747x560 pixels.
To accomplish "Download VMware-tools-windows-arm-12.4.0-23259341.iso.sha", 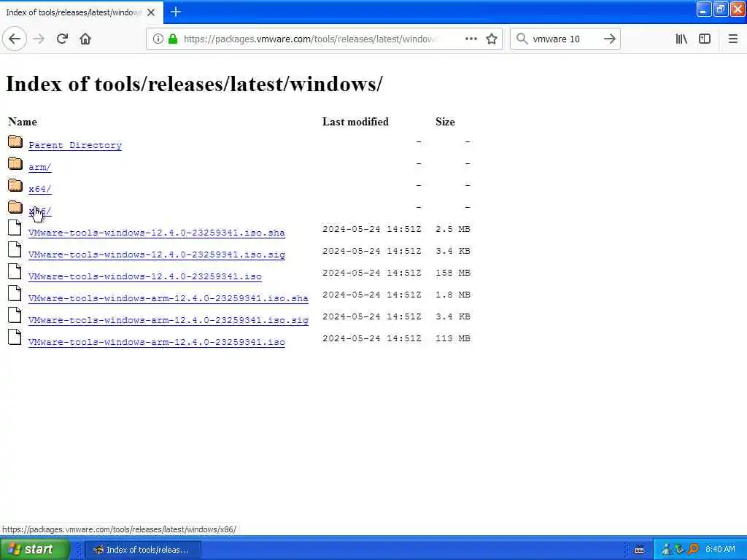I will (x=169, y=298).
